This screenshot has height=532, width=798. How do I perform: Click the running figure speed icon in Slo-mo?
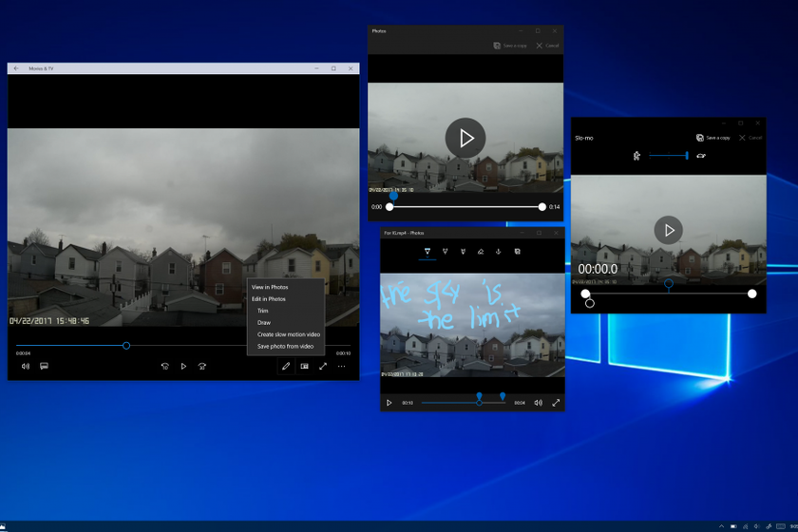[x=636, y=156]
